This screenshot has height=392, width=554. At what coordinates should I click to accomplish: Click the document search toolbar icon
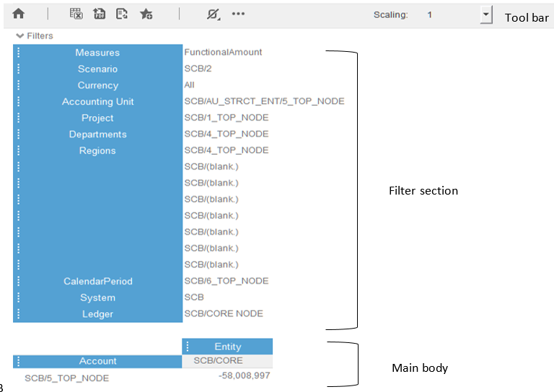click(122, 14)
